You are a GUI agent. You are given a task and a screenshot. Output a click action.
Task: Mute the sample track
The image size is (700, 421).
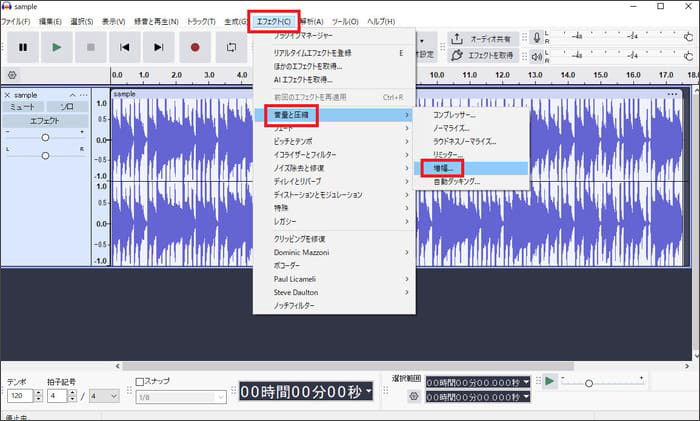coord(23,107)
